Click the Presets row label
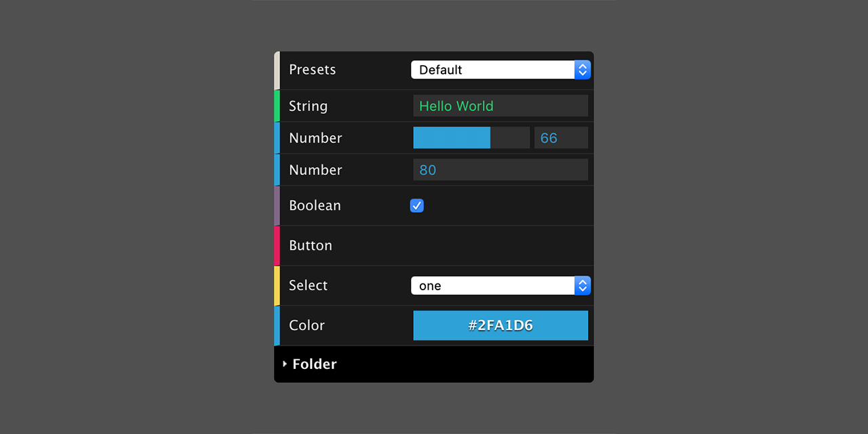Viewport: 868px width, 434px height. coord(313,69)
